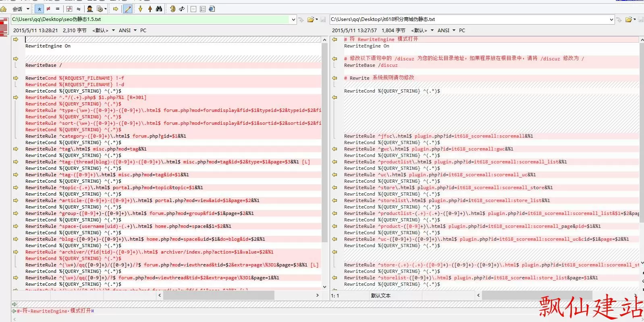Toggle the edit pencil mode button
This screenshot has width=644, height=322.
pyautogui.click(x=127, y=9)
